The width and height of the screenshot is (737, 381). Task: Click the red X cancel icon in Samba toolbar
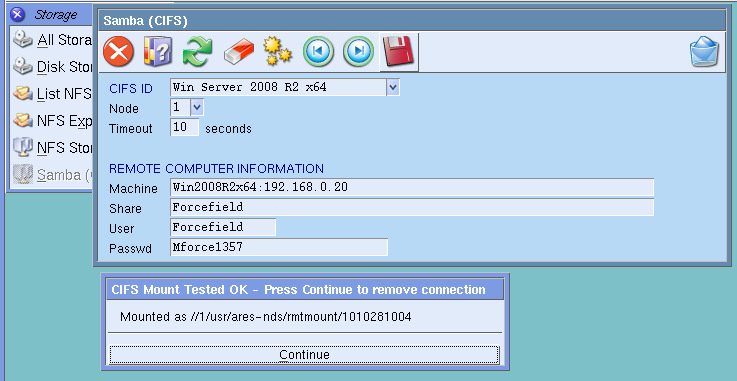click(x=118, y=51)
